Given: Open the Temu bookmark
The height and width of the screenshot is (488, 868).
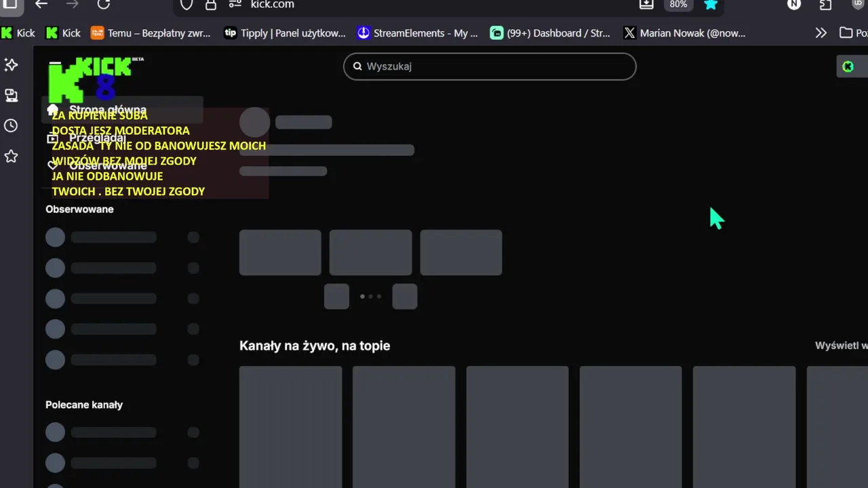Looking at the screenshot, I should [x=151, y=33].
